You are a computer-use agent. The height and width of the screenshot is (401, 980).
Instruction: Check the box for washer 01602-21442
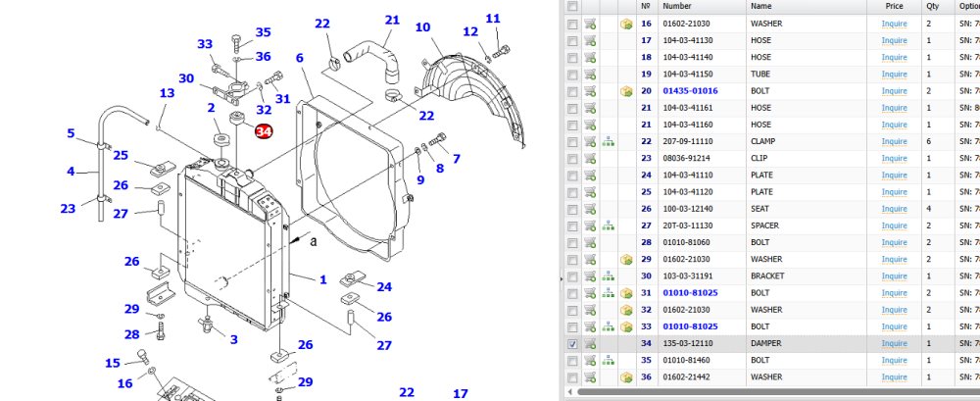point(572,377)
